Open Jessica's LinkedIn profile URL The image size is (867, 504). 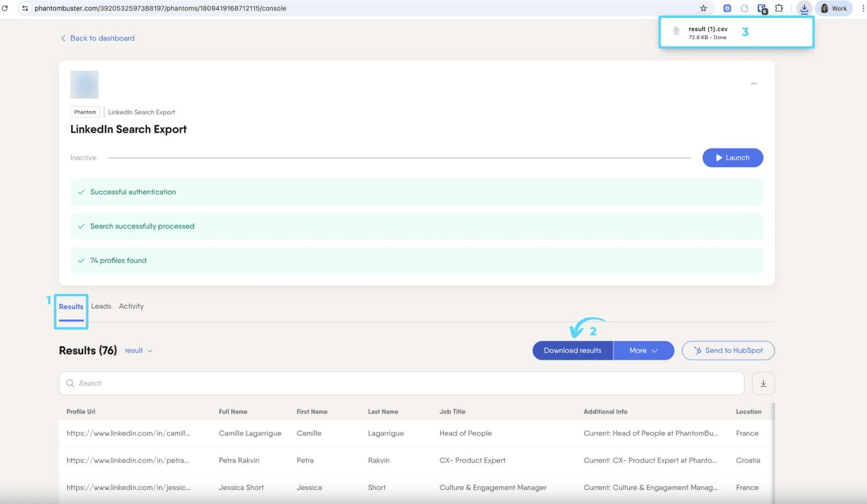[128, 488]
